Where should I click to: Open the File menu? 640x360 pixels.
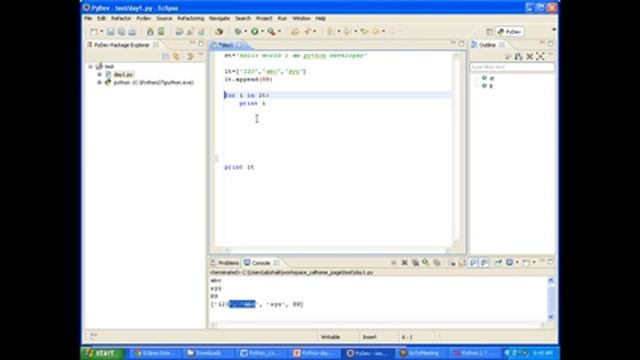tap(88, 18)
